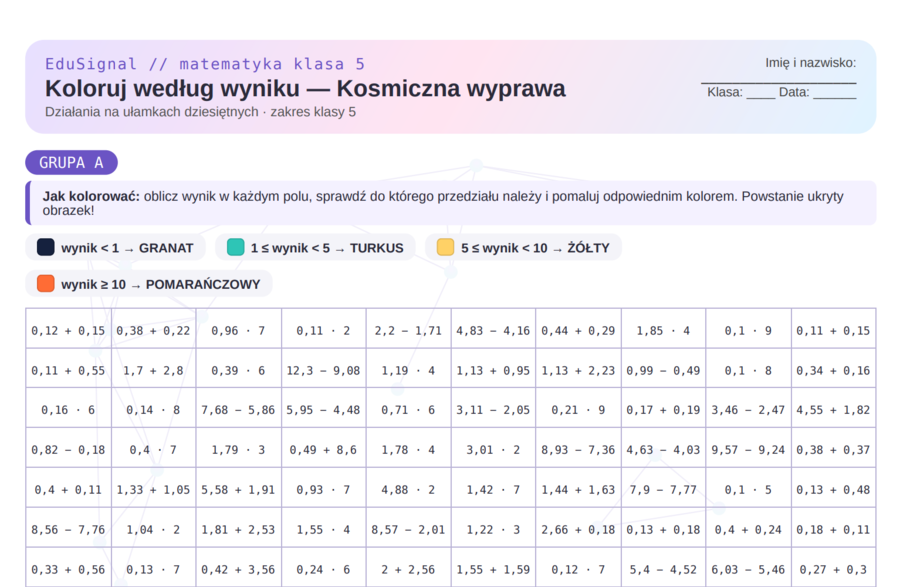Click the cell '4,55 + 1,82'
This screenshot has height=587, width=900.
833,407
